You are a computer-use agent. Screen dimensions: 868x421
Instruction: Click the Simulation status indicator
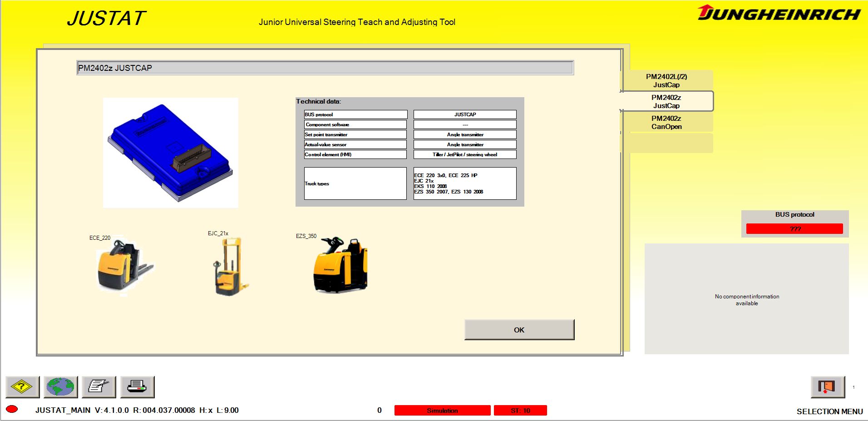442,410
